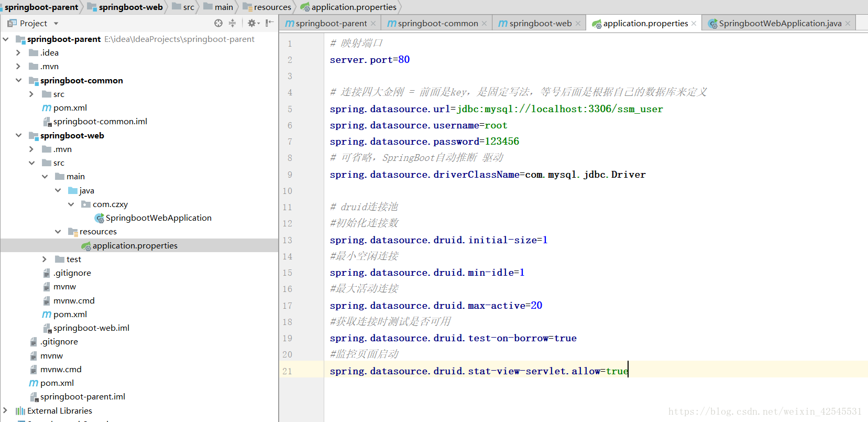
Task: Collapse the com.czxy package
Action: click(71, 204)
